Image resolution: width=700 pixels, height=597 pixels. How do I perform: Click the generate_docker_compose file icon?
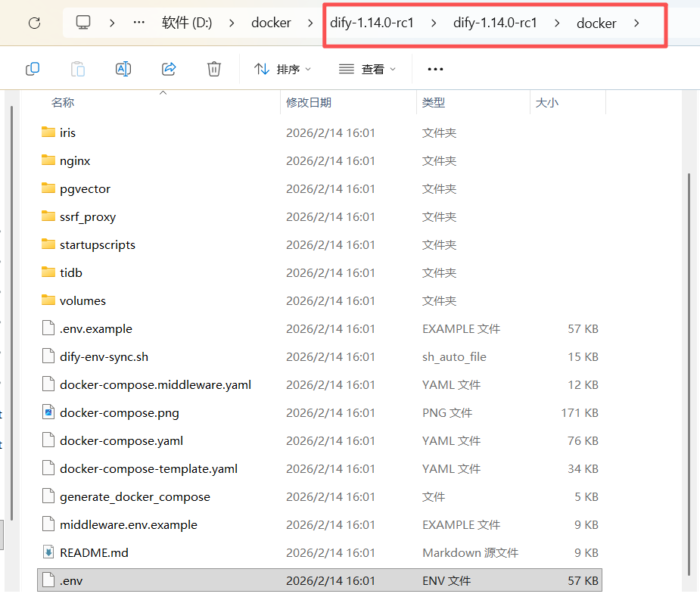click(x=48, y=496)
